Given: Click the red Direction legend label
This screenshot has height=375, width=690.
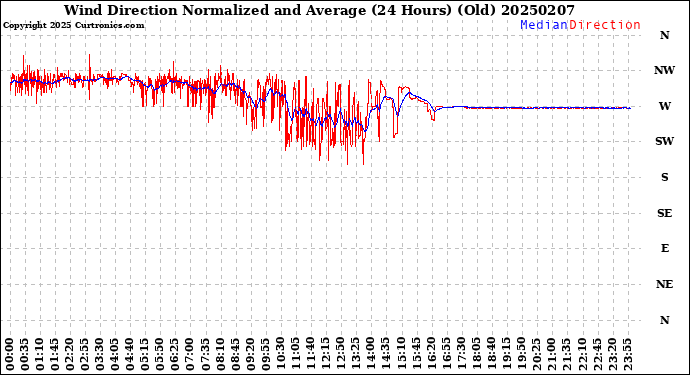Looking at the screenshot, I should (x=605, y=25).
